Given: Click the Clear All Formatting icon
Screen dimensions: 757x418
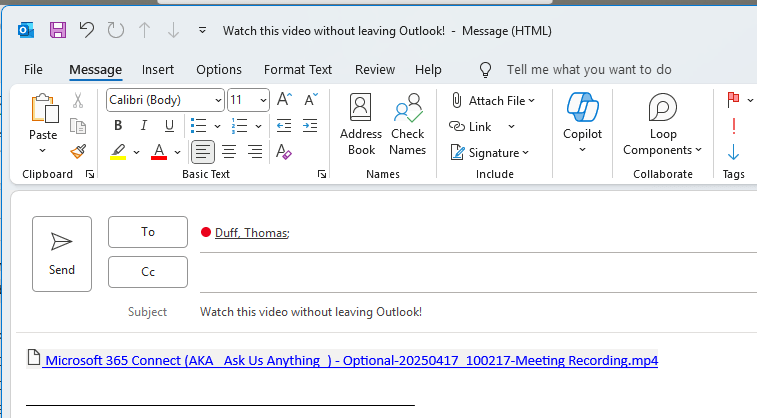Looking at the screenshot, I should [283, 152].
